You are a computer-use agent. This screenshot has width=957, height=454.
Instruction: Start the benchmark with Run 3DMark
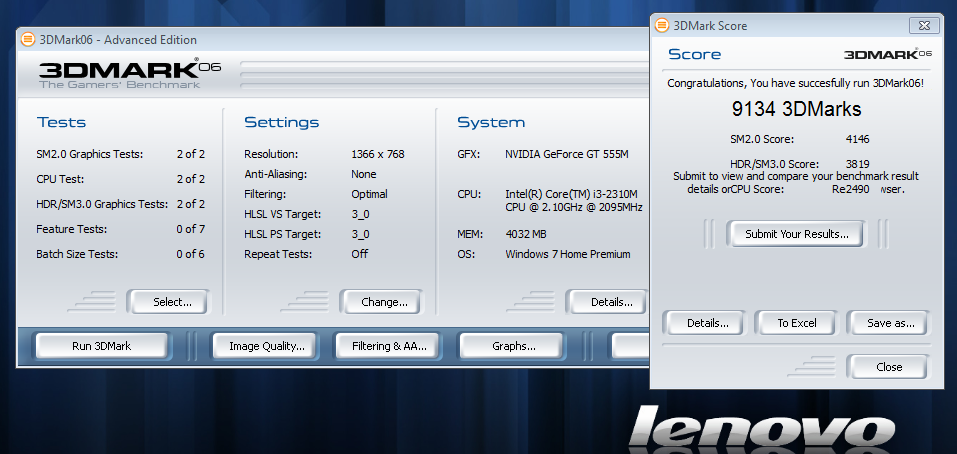tap(101, 346)
